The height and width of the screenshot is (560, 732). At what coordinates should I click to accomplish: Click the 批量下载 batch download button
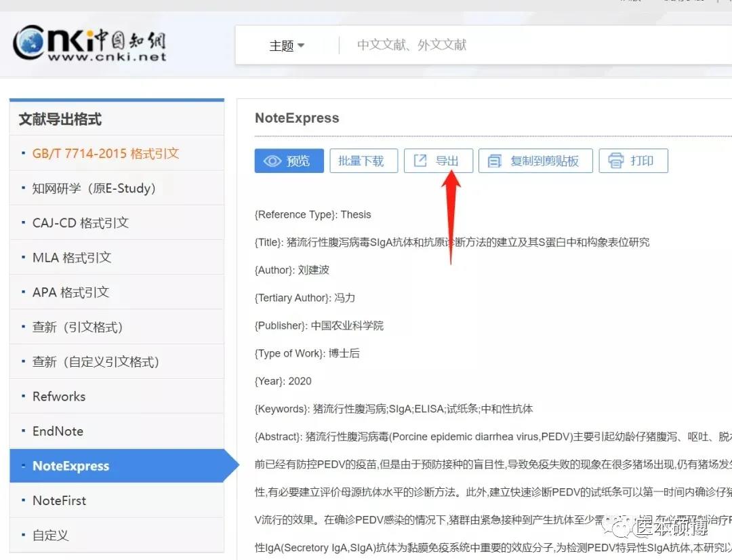pos(364,161)
